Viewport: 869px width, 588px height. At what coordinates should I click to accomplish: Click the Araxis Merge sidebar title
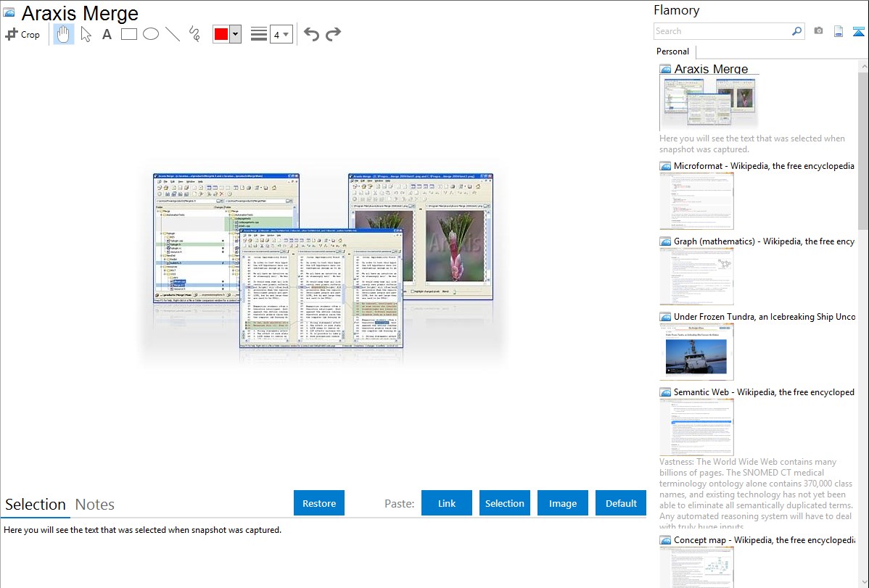(711, 70)
